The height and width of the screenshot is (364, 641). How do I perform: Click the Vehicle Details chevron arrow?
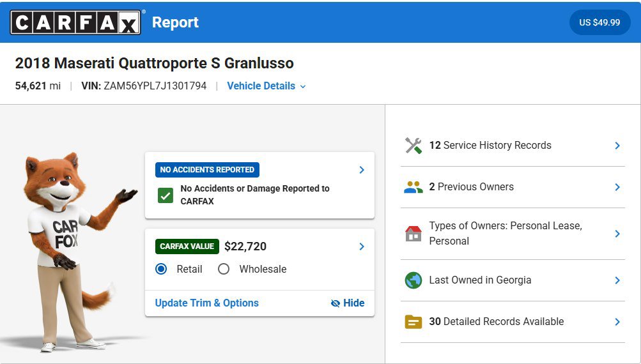click(303, 87)
